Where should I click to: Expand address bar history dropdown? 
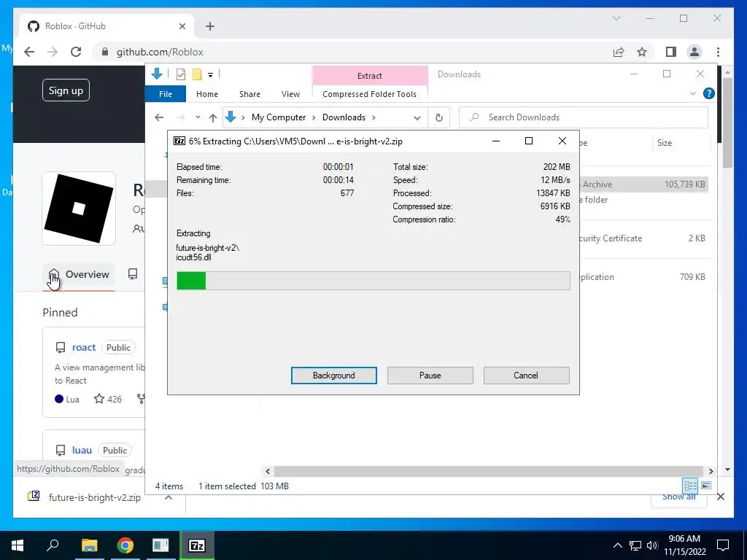[417, 117]
